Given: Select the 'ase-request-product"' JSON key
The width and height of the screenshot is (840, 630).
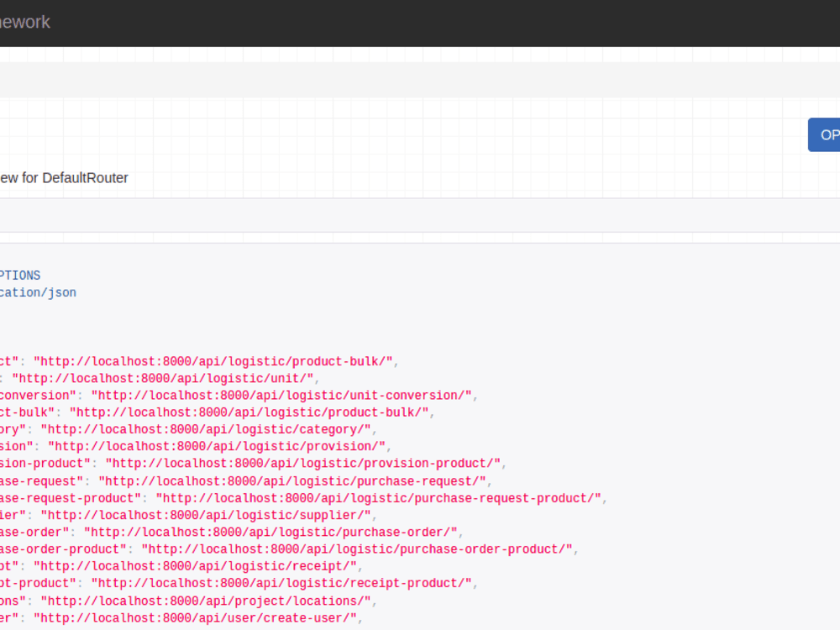Looking at the screenshot, I should (x=71, y=498).
